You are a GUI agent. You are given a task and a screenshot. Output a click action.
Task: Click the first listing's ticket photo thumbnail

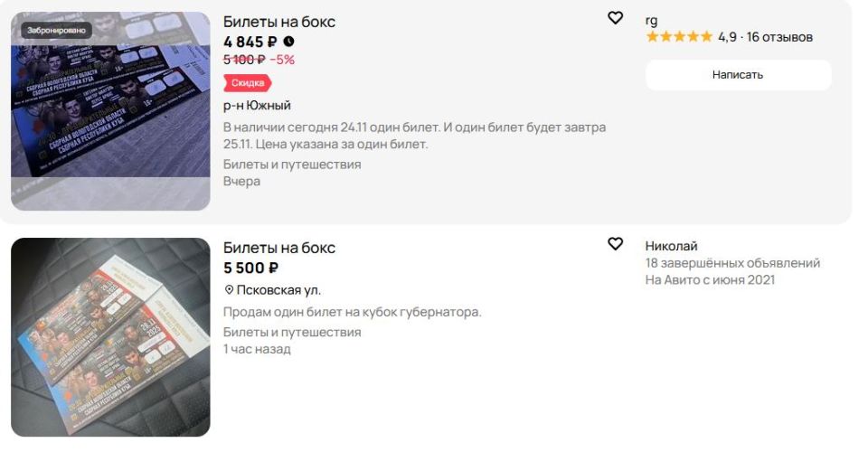pos(110,111)
